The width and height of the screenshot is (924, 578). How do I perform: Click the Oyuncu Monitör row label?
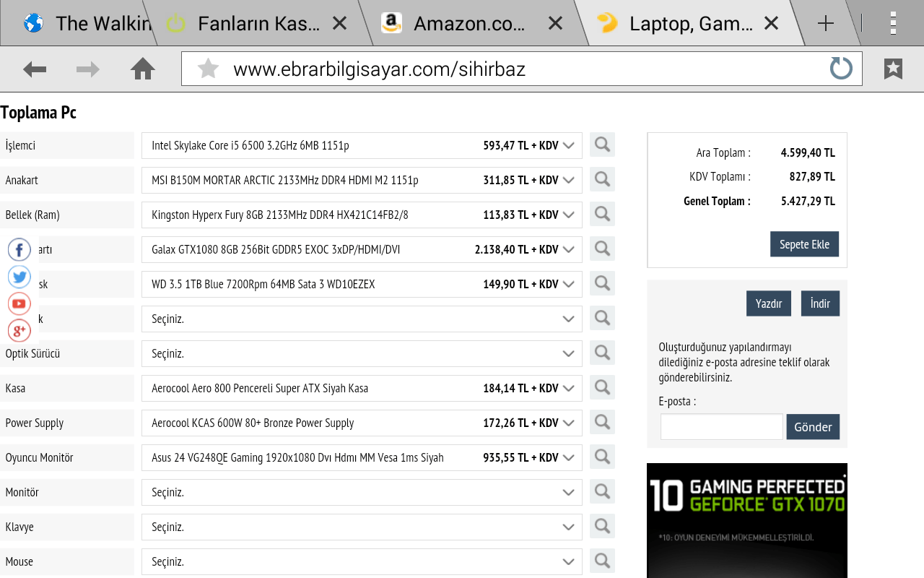(39, 457)
